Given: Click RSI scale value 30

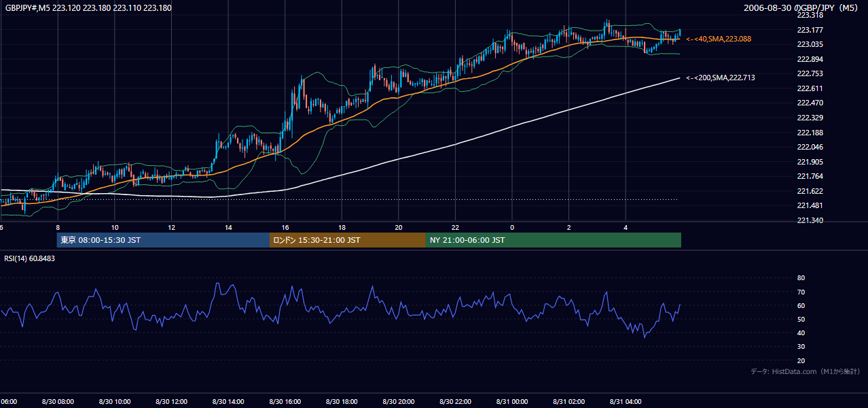Looking at the screenshot, I should (801, 347).
